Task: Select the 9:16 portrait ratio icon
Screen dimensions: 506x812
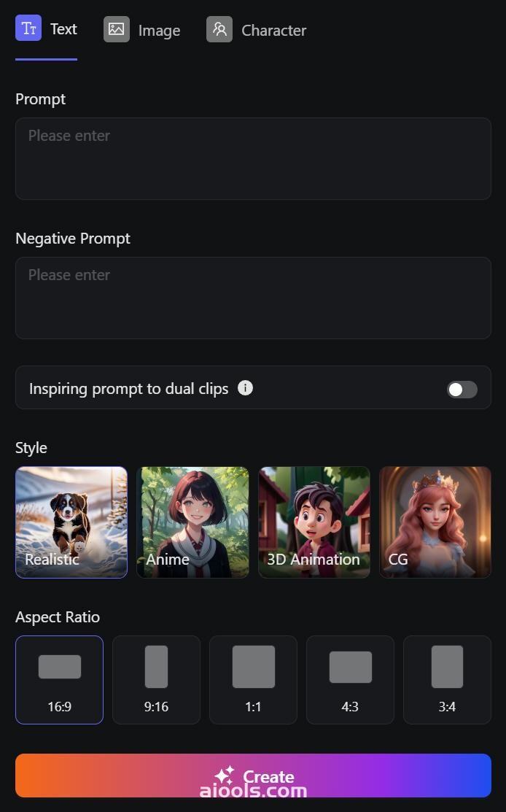Action: (156, 667)
